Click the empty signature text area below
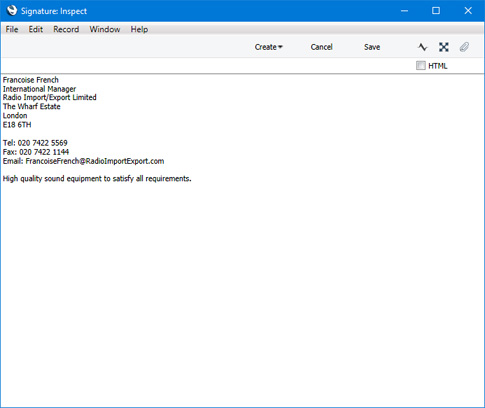The image size is (485, 408). click(242, 293)
